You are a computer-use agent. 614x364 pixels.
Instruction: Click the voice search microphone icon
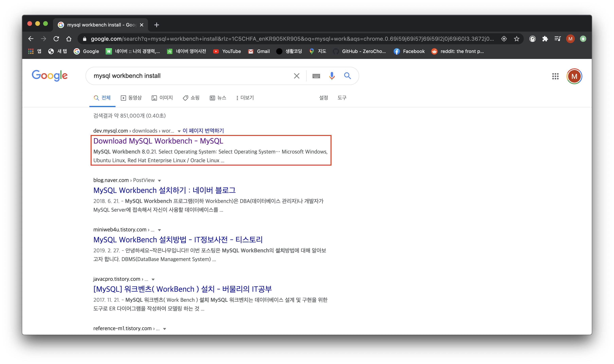tap(332, 76)
